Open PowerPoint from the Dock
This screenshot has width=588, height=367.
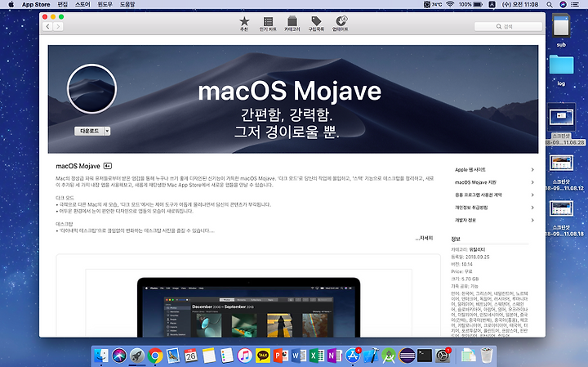(x=281, y=356)
